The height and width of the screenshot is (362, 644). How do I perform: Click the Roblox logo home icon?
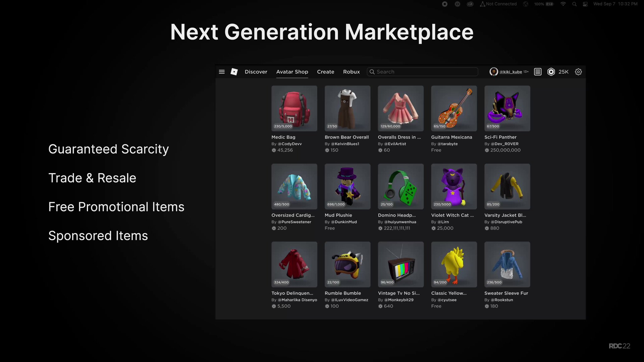pos(234,72)
